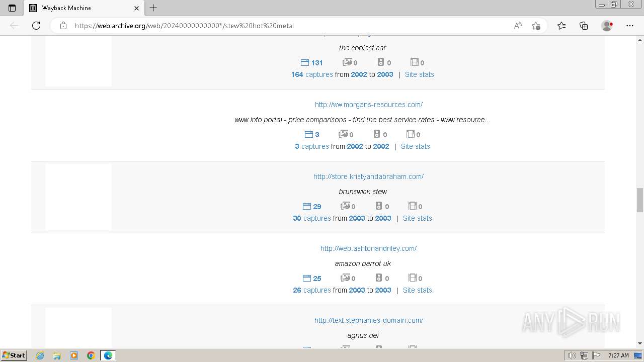Select the Wayback Machine tab

(84, 8)
